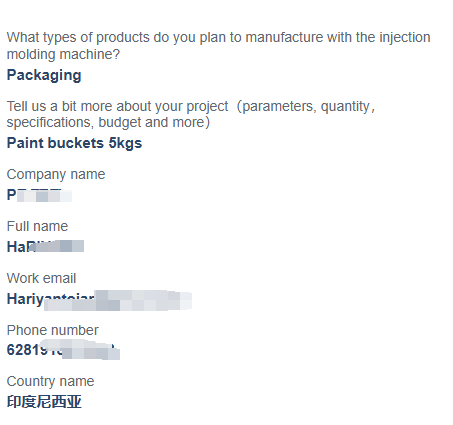Click the project details question label
The image size is (453, 425).
click(x=191, y=114)
